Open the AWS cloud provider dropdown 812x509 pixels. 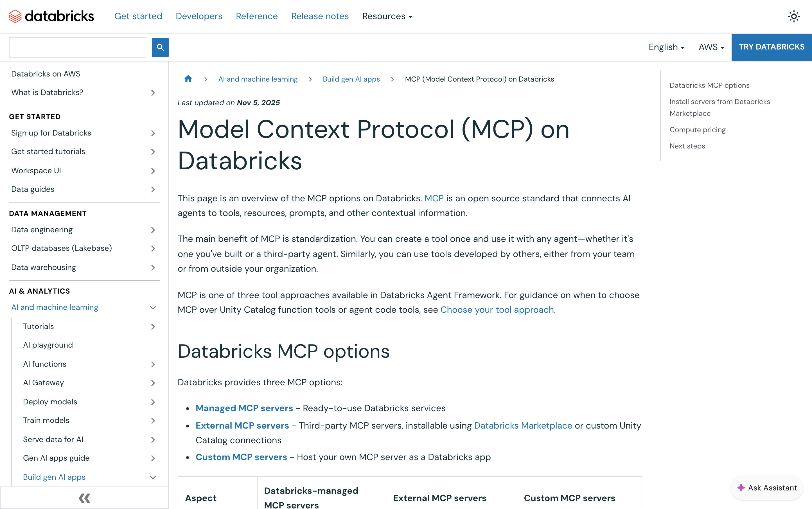click(711, 47)
